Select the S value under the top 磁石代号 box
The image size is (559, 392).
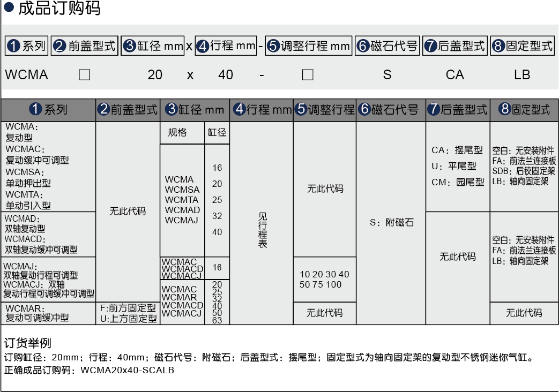point(387,75)
